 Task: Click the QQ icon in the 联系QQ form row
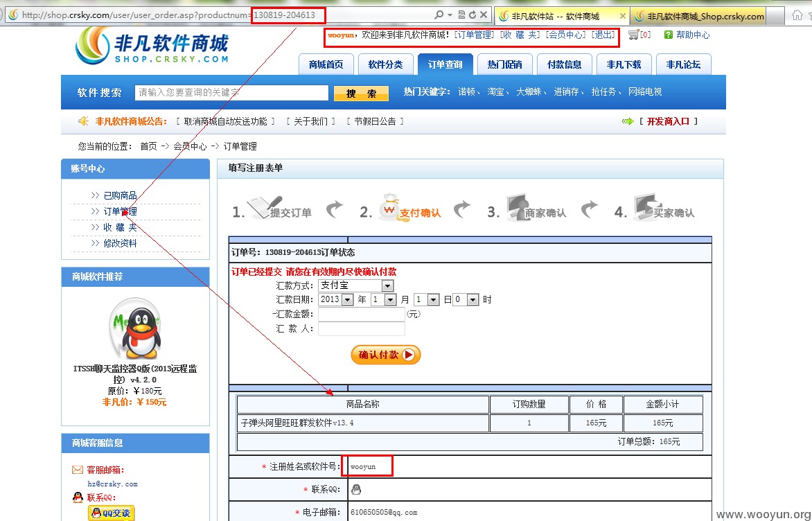pyautogui.click(x=356, y=489)
